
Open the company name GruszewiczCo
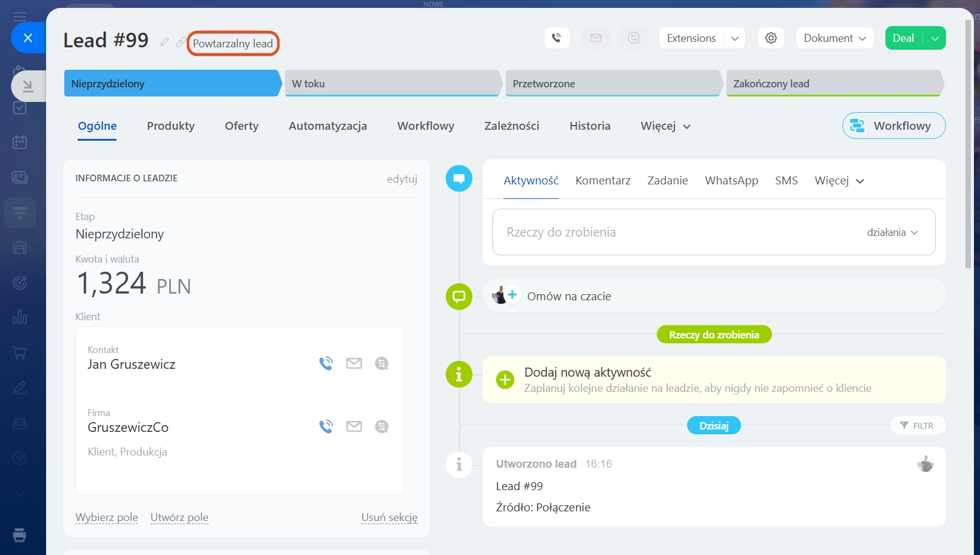(x=128, y=428)
